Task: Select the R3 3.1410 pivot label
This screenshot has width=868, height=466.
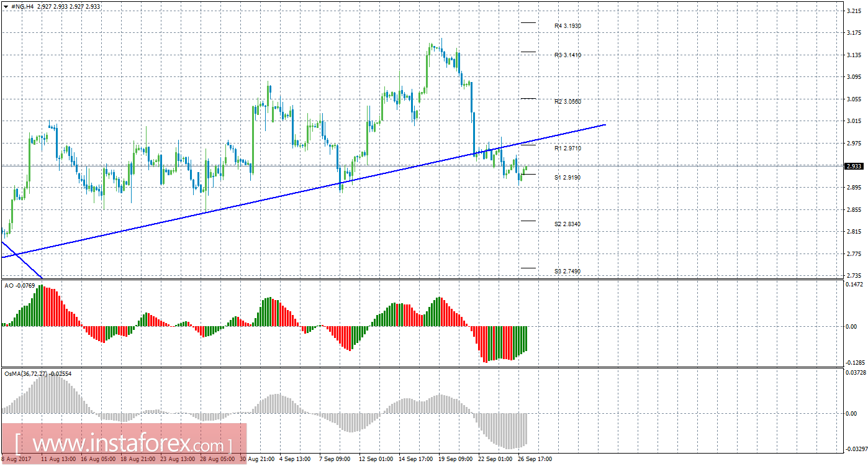Action: tap(567, 55)
